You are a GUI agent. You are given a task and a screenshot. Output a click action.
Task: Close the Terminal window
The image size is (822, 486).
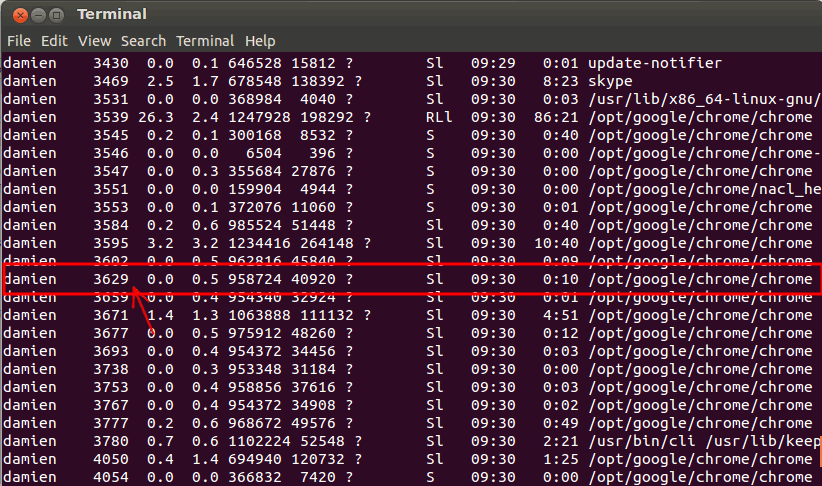coord(16,14)
